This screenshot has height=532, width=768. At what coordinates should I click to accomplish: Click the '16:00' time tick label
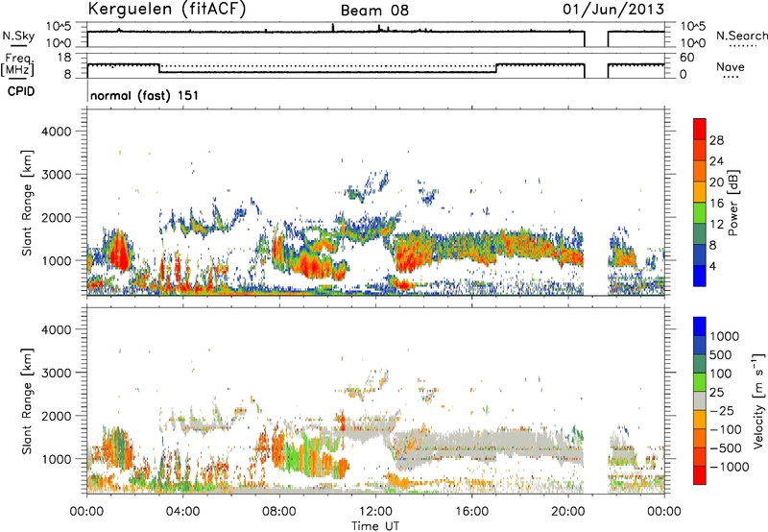coord(471,512)
